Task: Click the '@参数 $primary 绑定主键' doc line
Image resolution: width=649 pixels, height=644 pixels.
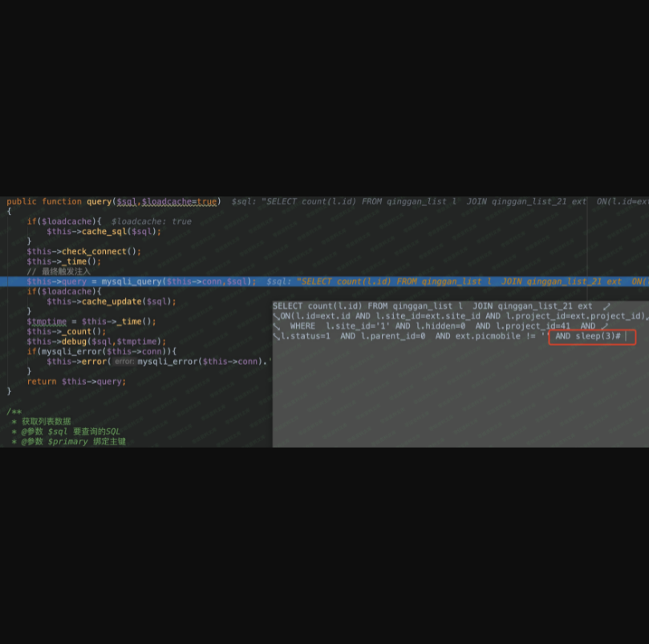Action: pos(73,441)
